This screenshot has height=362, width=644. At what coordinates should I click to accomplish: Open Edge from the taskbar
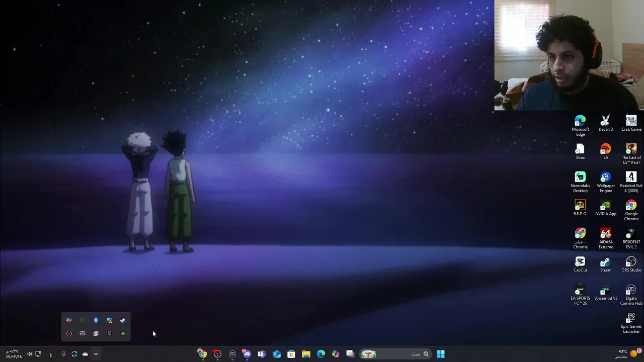[x=321, y=354]
